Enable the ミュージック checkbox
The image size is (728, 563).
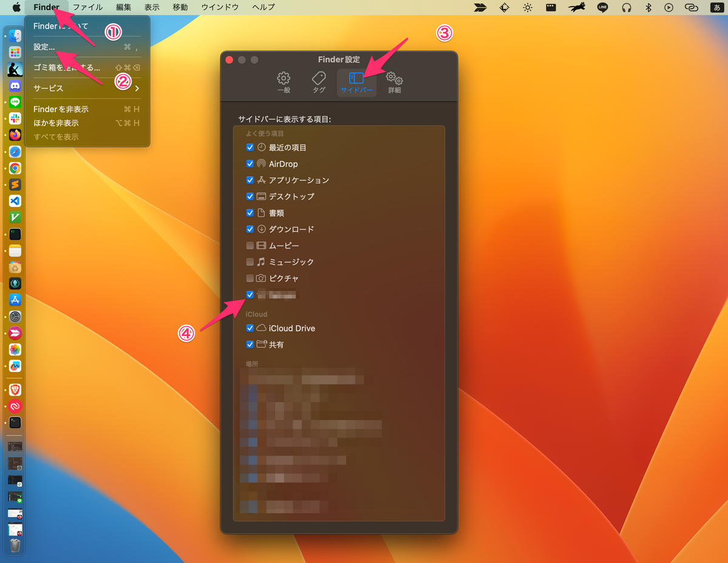pyautogui.click(x=250, y=262)
